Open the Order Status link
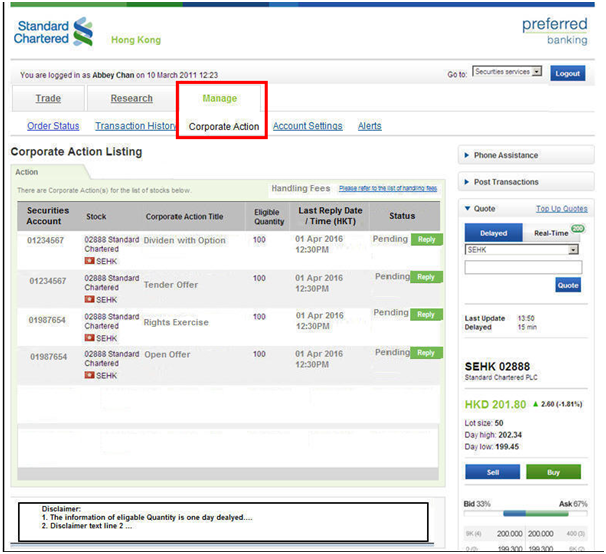 tap(53, 126)
